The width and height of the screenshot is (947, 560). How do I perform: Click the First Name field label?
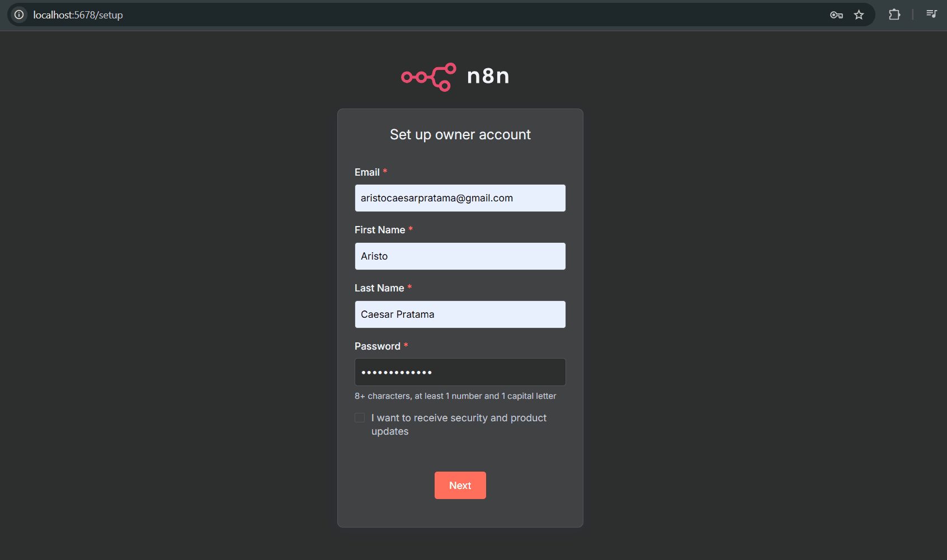tap(379, 229)
